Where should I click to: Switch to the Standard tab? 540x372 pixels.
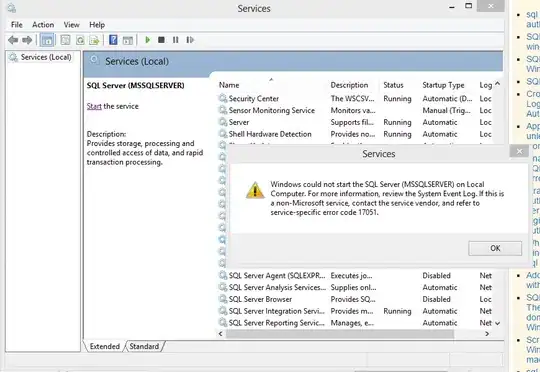144,346
